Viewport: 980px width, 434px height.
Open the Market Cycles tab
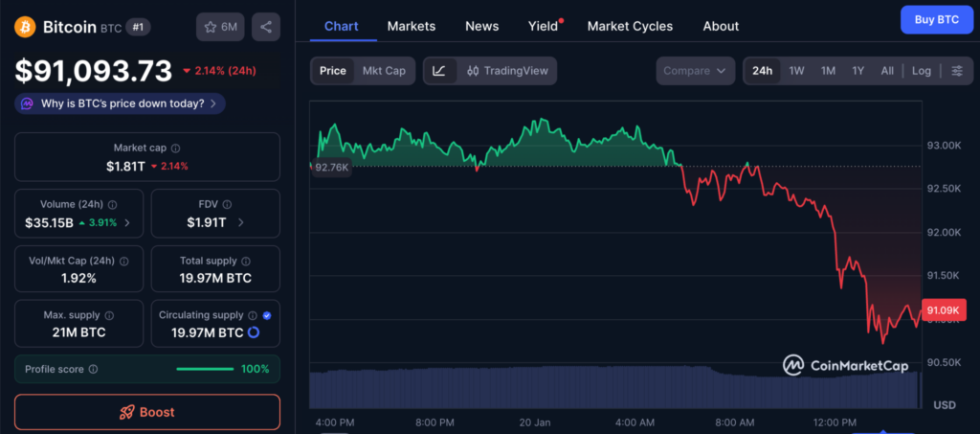coord(630,26)
